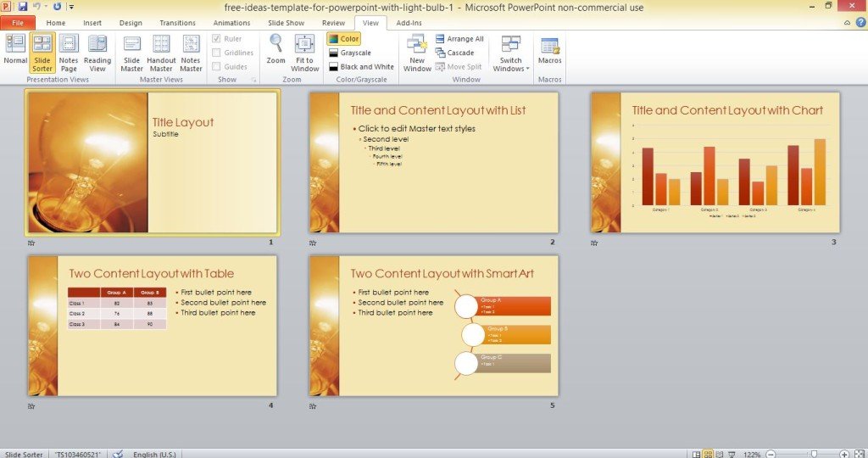Screen dimensions: 868x458
Task: Open the File tab
Action: (18, 23)
